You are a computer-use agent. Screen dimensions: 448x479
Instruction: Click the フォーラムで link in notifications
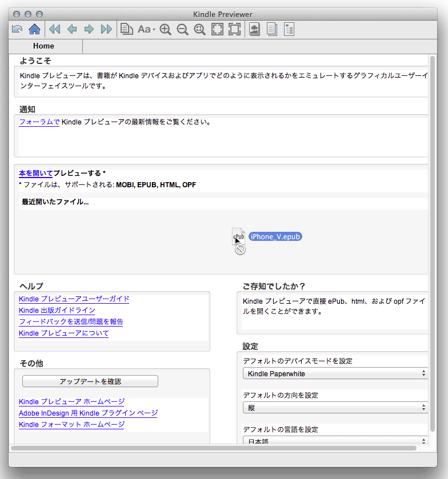39,122
